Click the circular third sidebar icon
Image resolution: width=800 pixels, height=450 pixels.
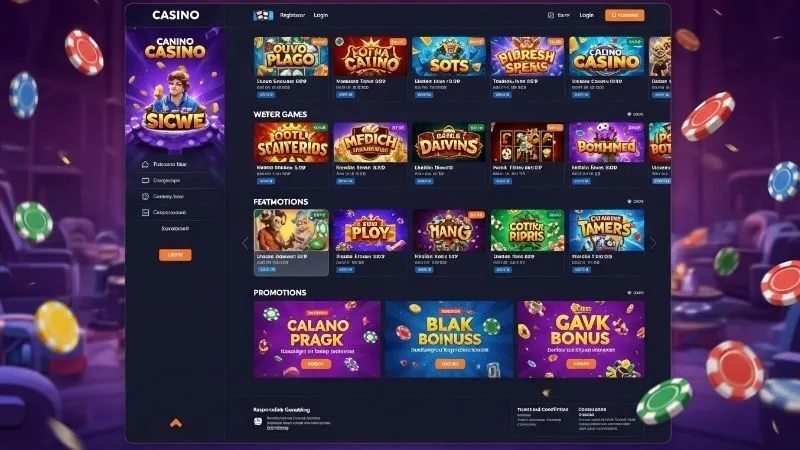[145, 196]
